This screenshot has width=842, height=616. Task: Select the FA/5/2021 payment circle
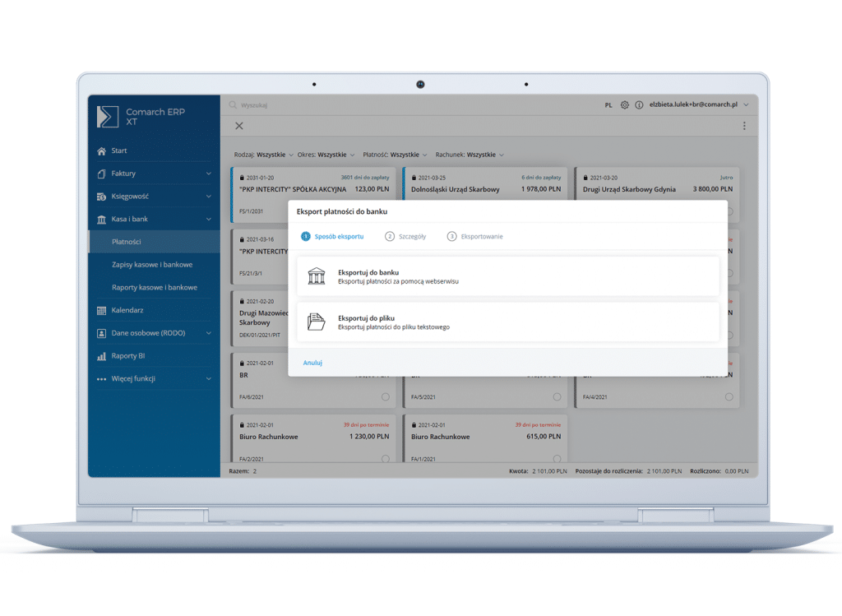(x=557, y=397)
